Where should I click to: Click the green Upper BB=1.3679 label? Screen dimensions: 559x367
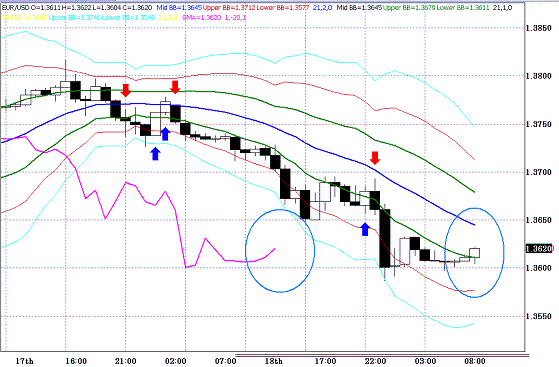409,7
